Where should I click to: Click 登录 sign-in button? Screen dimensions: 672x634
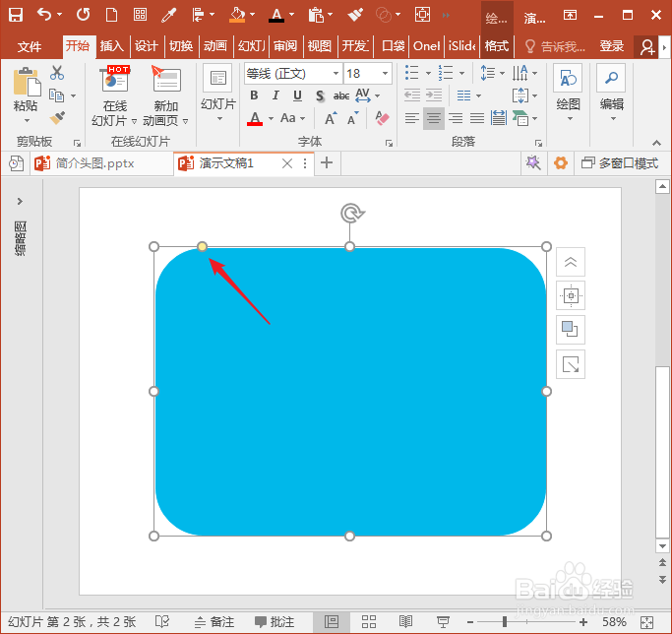click(x=612, y=46)
